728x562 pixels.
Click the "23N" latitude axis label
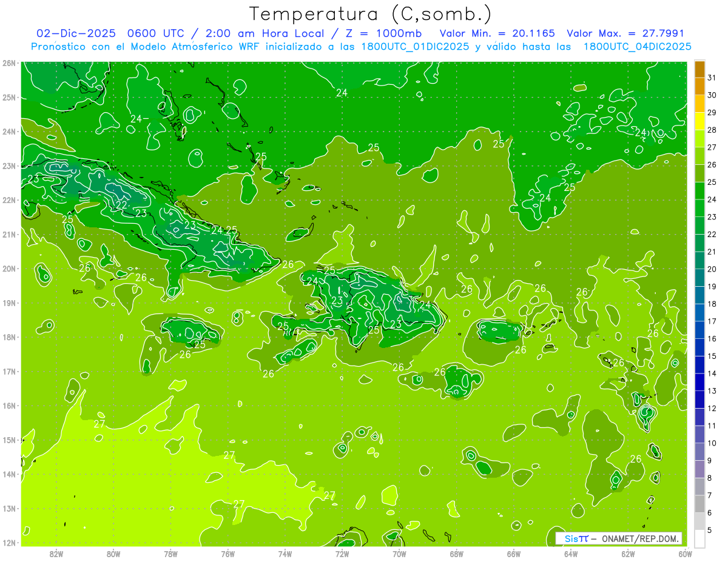tap(8, 166)
